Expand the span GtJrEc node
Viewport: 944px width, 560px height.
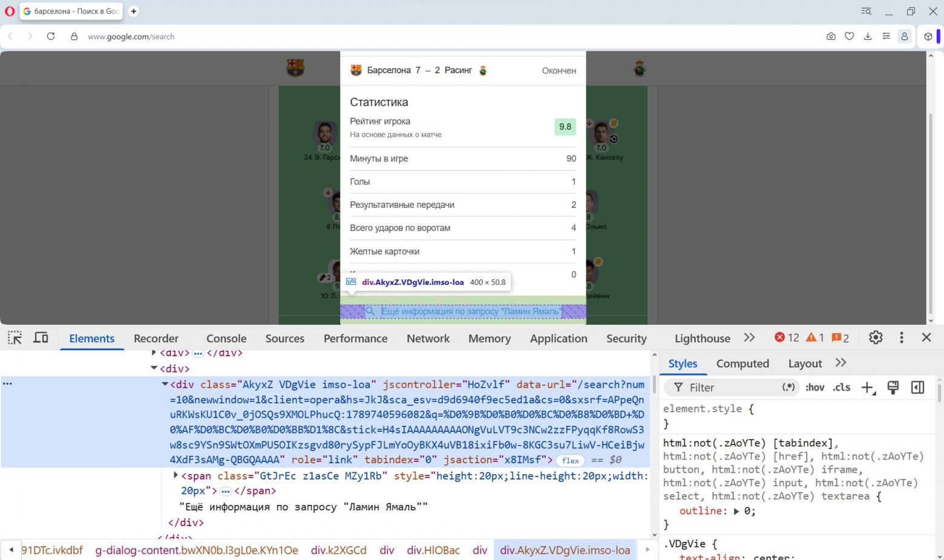tap(175, 475)
